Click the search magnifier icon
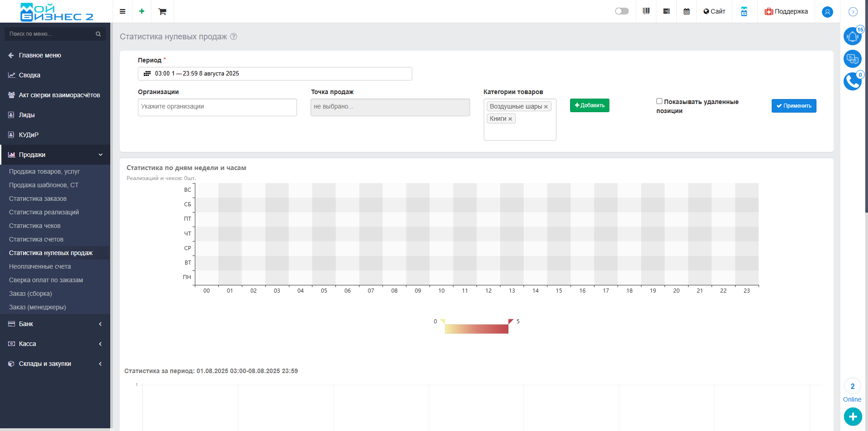 pos(98,34)
